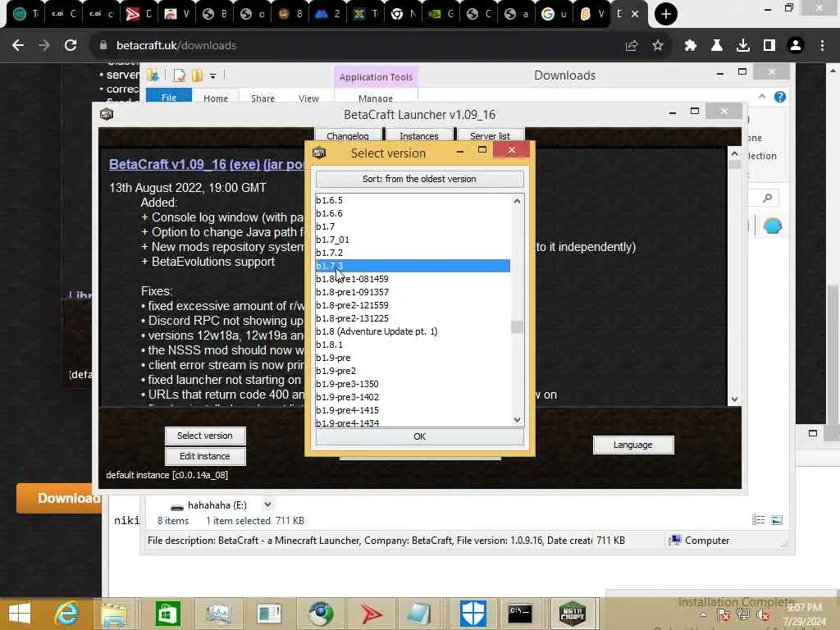Switch Explorer to large icons view

pyautogui.click(x=777, y=519)
